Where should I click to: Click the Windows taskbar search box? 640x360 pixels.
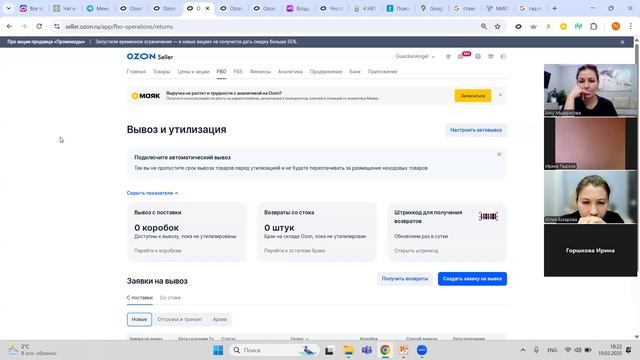(x=273, y=350)
